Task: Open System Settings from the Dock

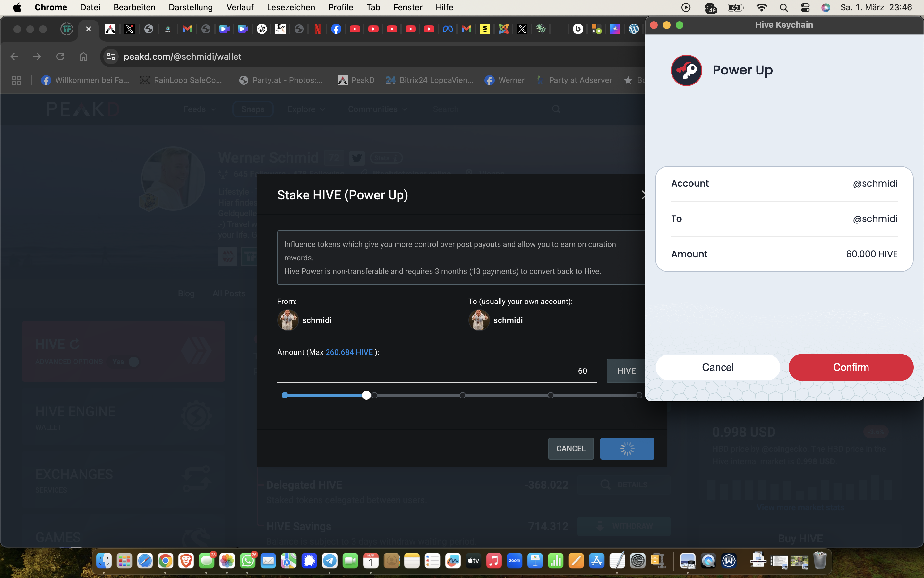Action: pyautogui.click(x=637, y=561)
